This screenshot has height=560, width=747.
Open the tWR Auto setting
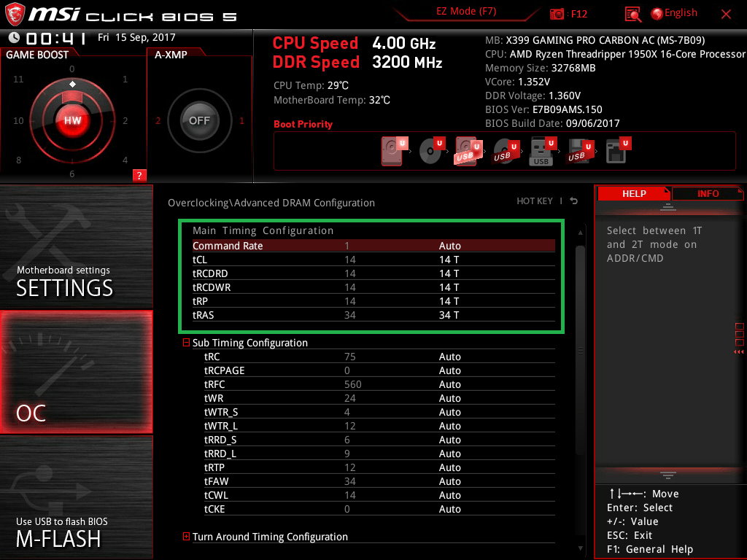pyautogui.click(x=449, y=398)
